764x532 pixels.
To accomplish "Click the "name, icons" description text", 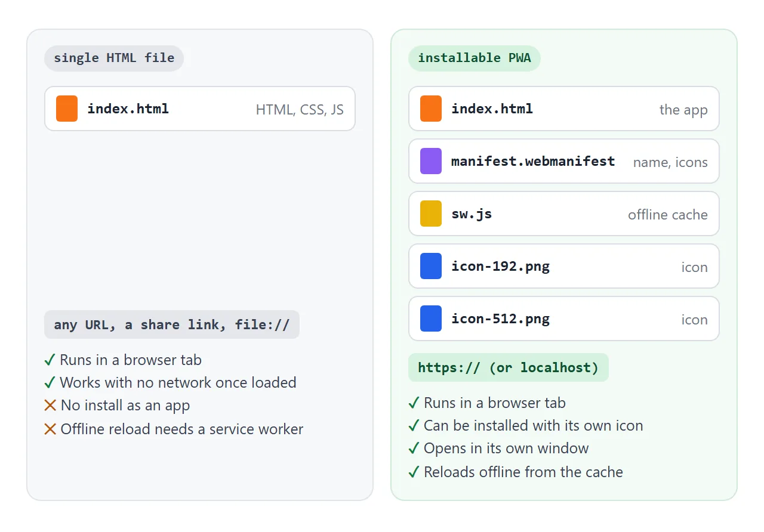I will pyautogui.click(x=670, y=162).
